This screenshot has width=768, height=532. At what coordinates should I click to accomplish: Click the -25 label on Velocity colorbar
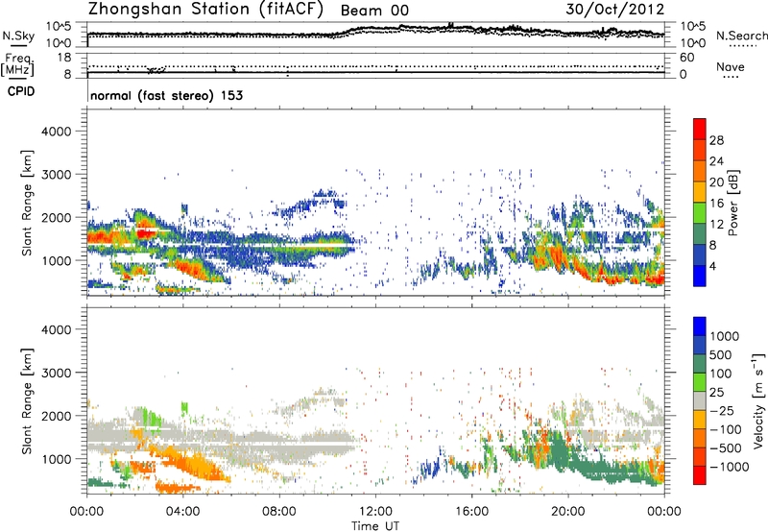(722, 410)
